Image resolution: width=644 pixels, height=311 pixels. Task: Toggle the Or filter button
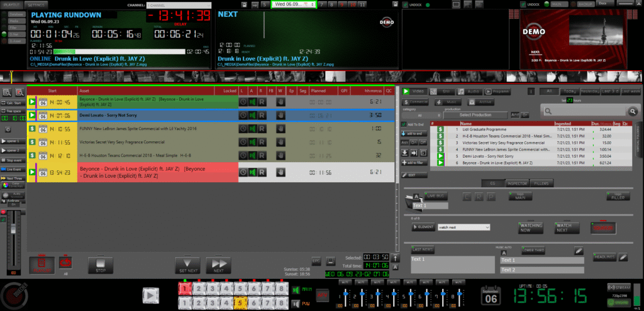click(525, 115)
